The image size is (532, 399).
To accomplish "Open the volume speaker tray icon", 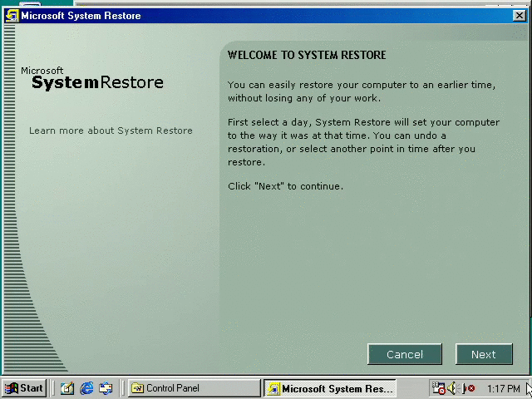I will (x=452, y=388).
